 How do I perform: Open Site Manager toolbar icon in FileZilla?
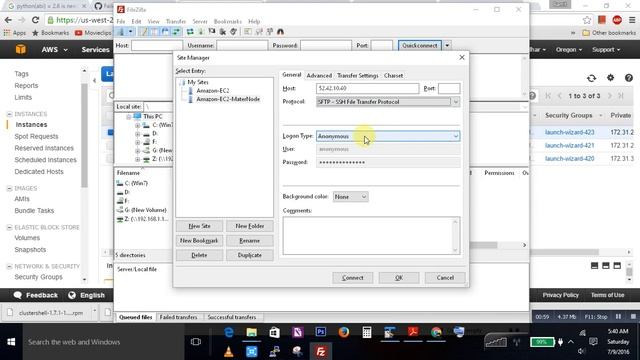(x=121, y=32)
